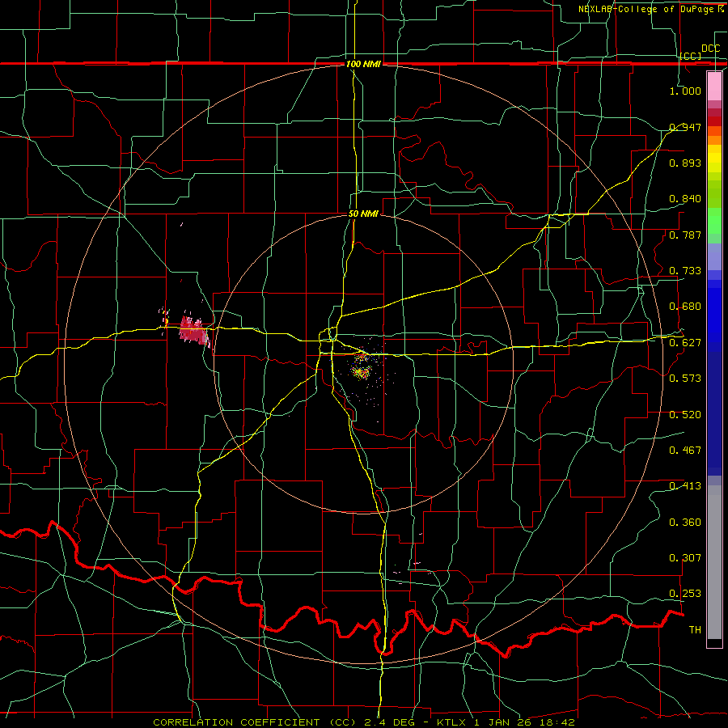Click the 100 NMI range ring label

[x=363, y=64]
